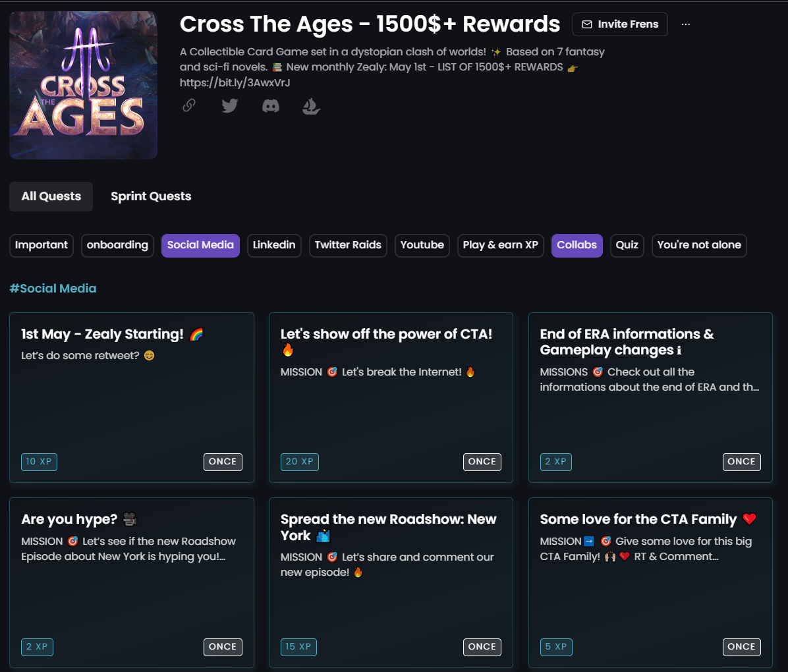788x672 pixels.
Task: Click the chain link website icon
Action: click(189, 105)
